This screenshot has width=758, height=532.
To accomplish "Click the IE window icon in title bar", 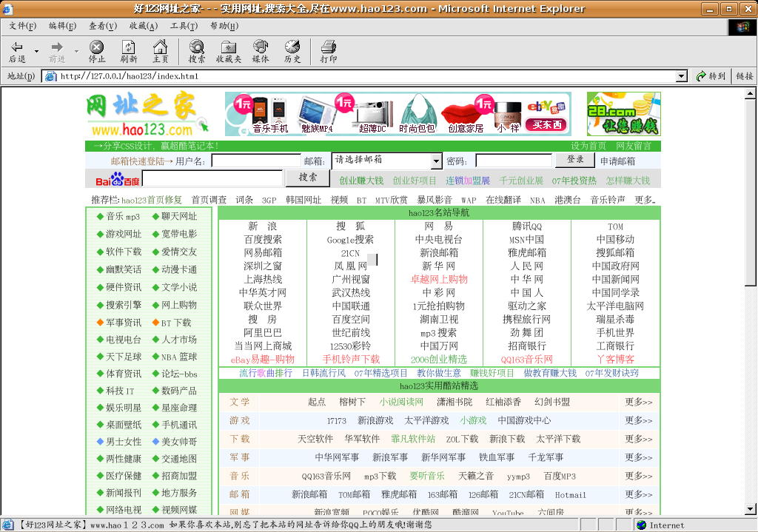I will click(7, 9).
